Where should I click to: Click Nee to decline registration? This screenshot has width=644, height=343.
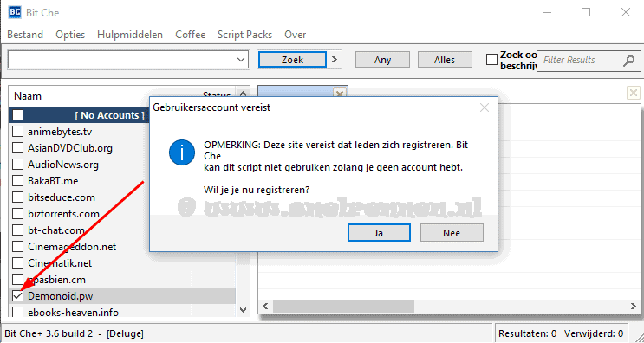coord(452,233)
